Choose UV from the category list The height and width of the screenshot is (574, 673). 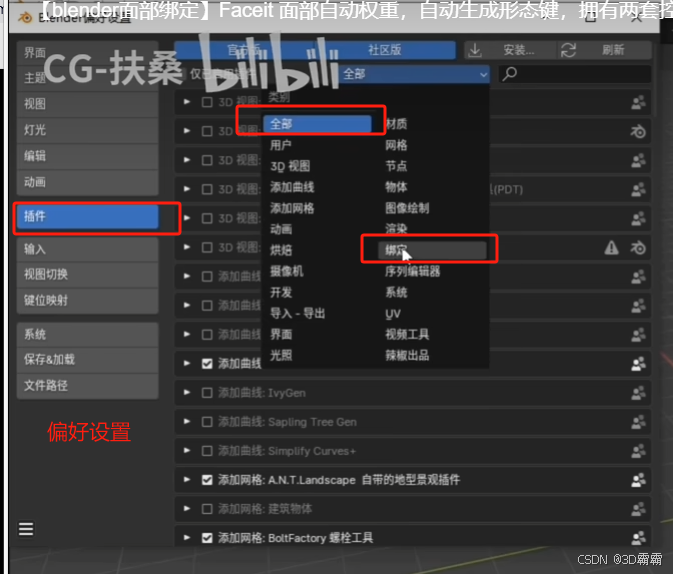point(393,314)
